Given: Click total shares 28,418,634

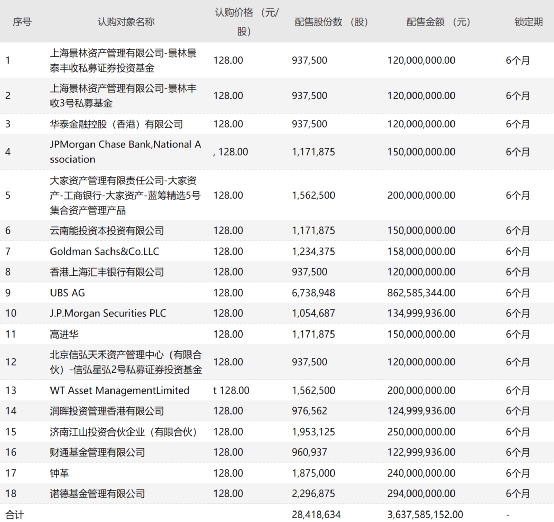Looking at the screenshot, I should coord(316,515).
